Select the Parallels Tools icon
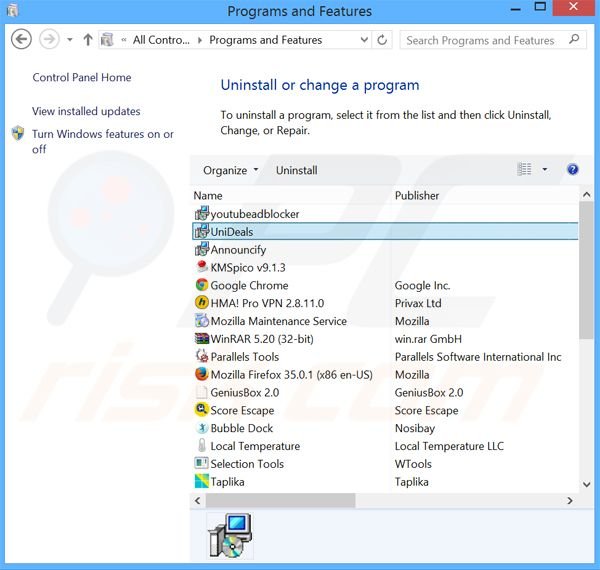600x570 pixels. (202, 356)
